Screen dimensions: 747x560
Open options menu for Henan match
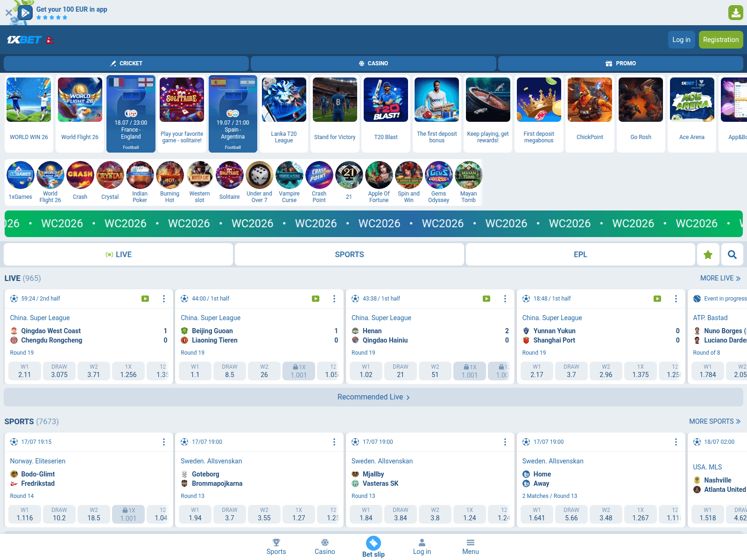505,299
